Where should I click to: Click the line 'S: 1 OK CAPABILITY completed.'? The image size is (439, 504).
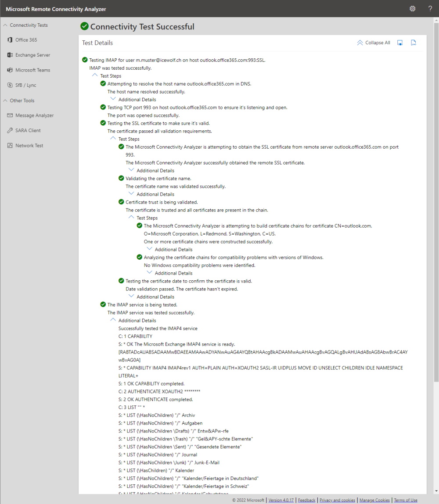click(x=151, y=384)
